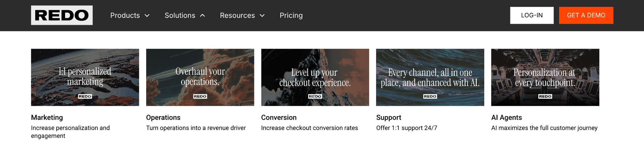The image size is (644, 164).
Task: Click the REDO logo in header
Action: tap(62, 15)
